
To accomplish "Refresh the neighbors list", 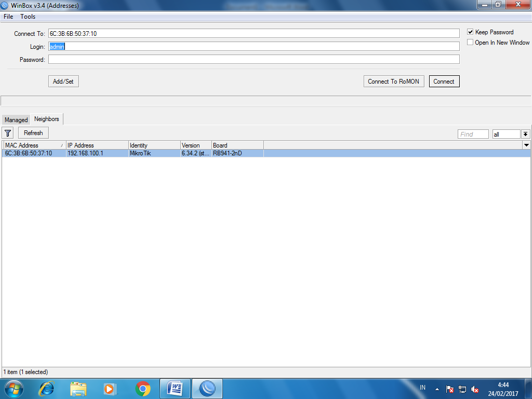I will point(33,133).
